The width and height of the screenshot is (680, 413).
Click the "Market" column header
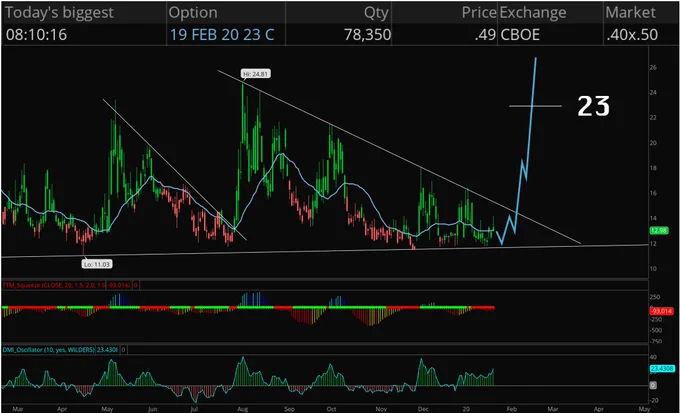[630, 12]
